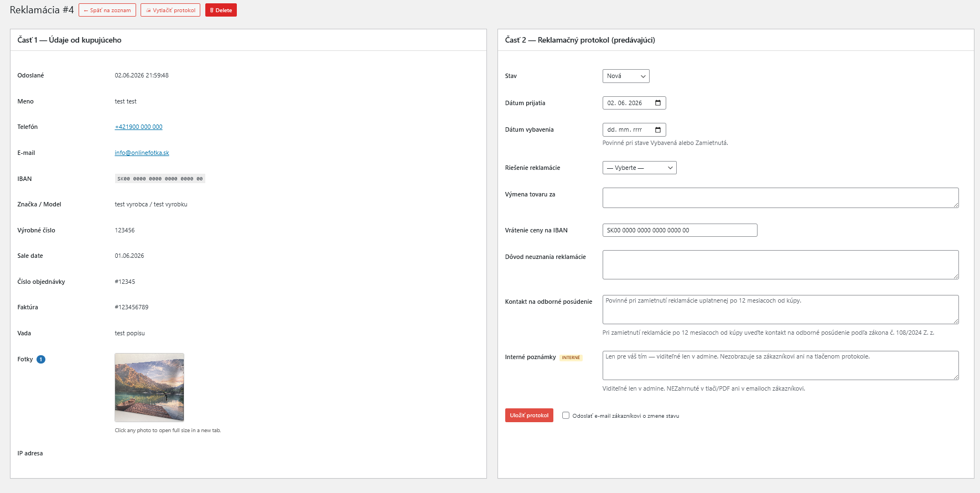
Task: Click the IP adresa label
Action: pos(30,453)
